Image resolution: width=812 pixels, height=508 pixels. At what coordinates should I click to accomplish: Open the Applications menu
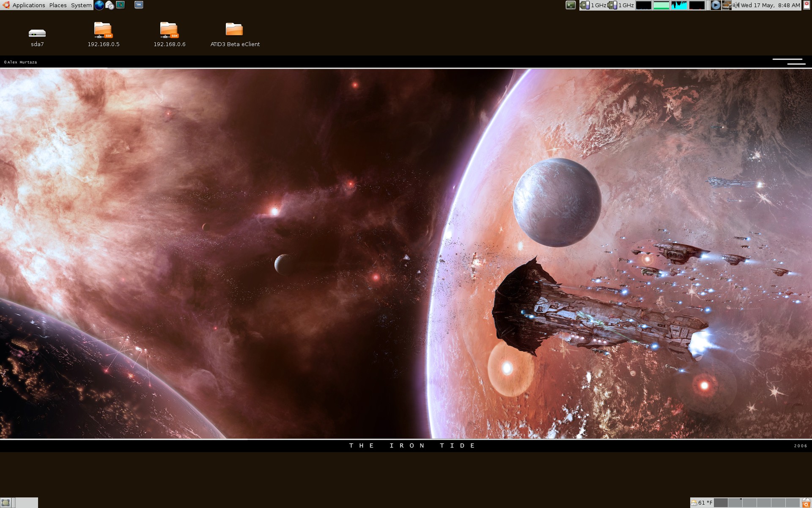[x=28, y=5]
